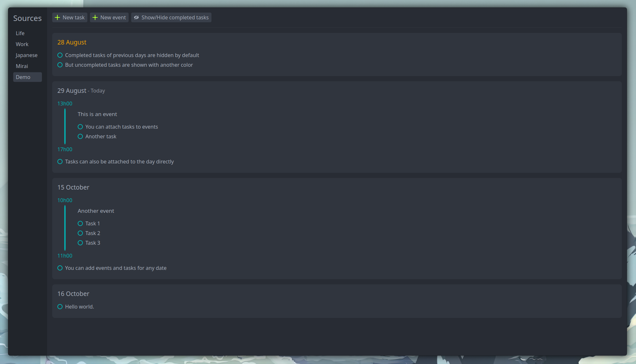Check the circle next to Task 1
The width and height of the screenshot is (636, 364).
click(x=80, y=223)
